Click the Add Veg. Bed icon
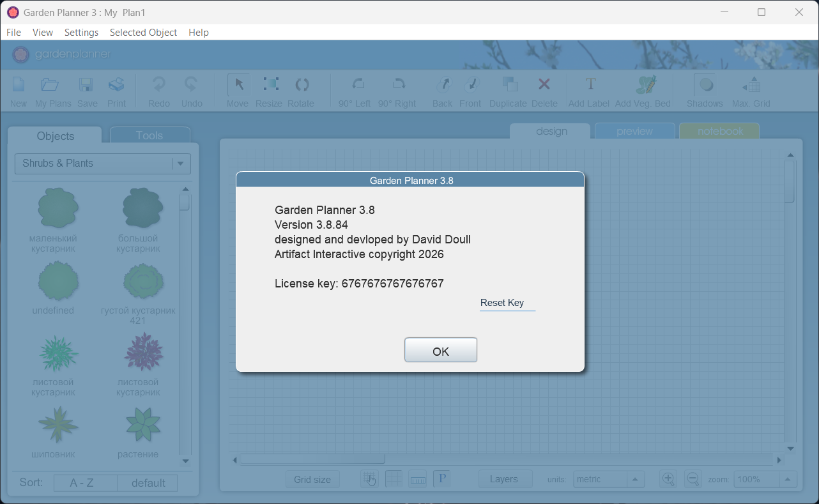This screenshot has width=819, height=504. (x=646, y=84)
